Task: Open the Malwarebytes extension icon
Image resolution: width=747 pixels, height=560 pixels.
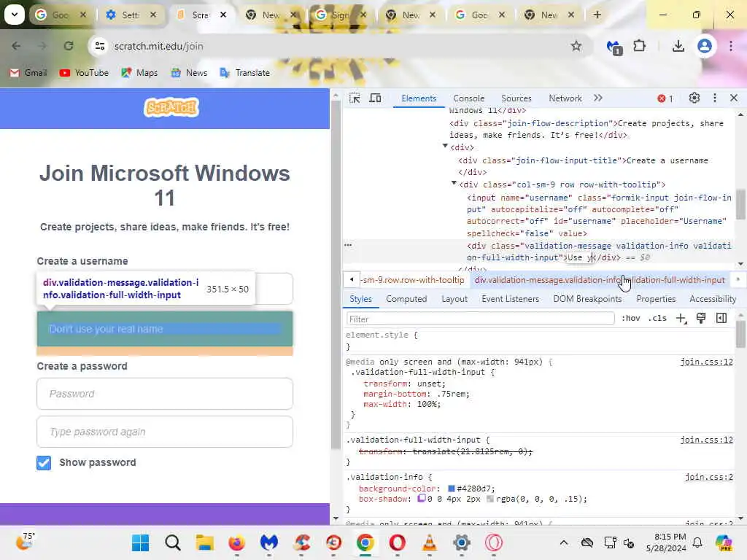Action: click(x=614, y=47)
